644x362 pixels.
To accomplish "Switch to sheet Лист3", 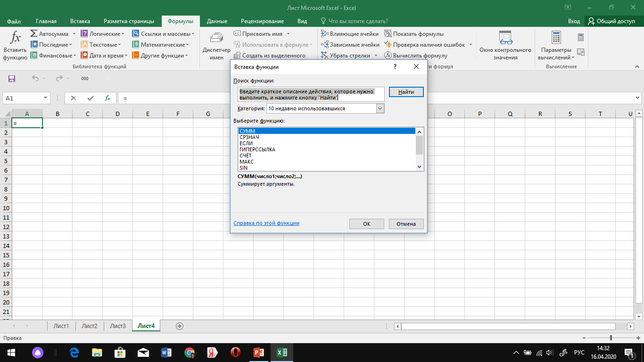I will [x=118, y=326].
